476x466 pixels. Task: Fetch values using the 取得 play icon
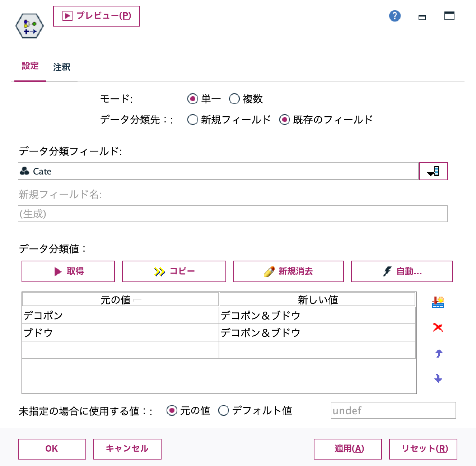(68, 271)
